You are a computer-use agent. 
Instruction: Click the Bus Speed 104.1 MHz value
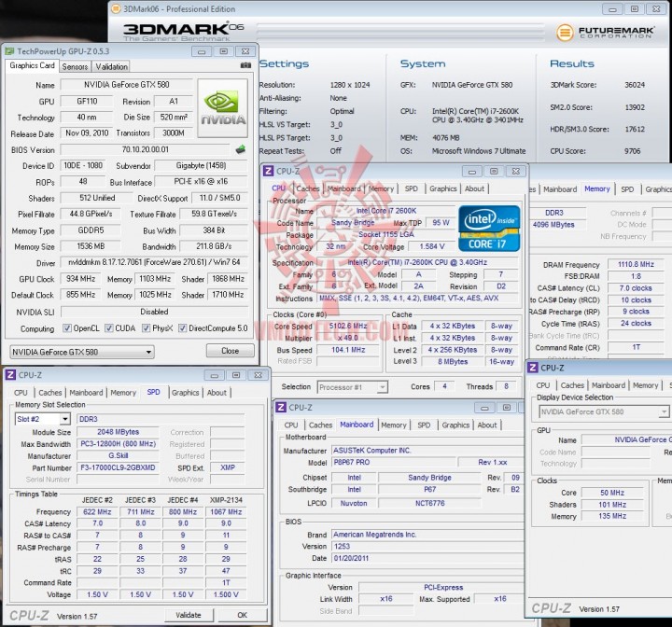[x=348, y=350]
